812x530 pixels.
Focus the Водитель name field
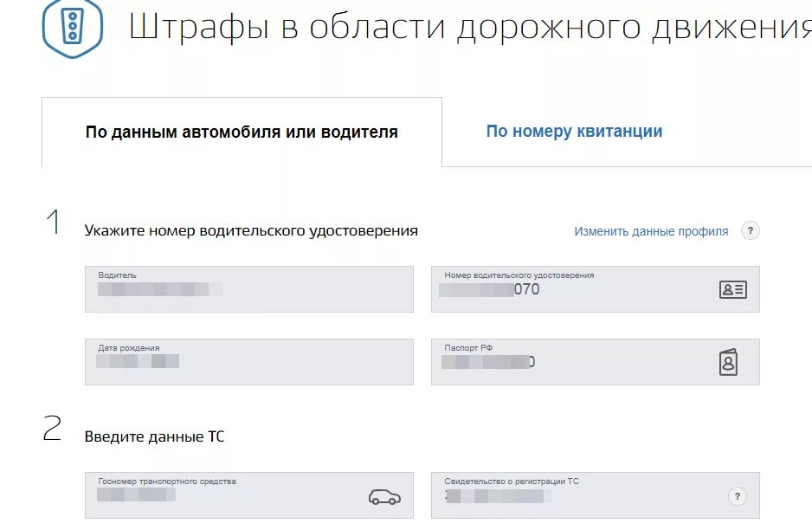[x=248, y=289]
